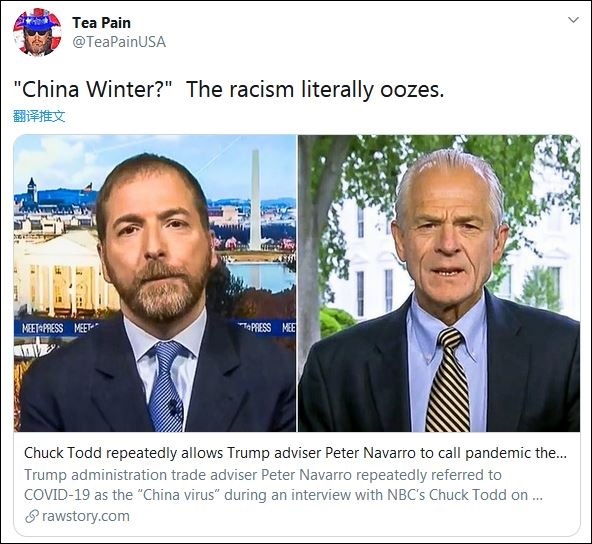592x544 pixels.
Task: Click "The racism literally oozes." sentence
Action: (x=315, y=90)
